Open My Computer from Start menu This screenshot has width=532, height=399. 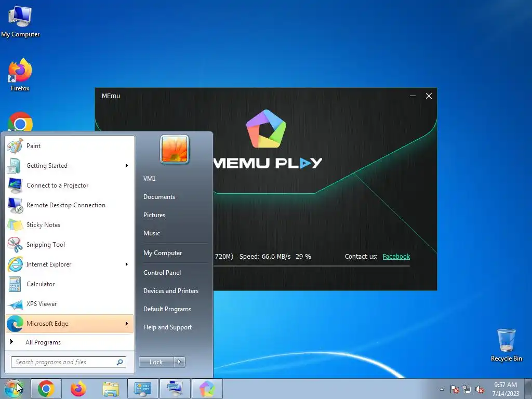(x=163, y=253)
